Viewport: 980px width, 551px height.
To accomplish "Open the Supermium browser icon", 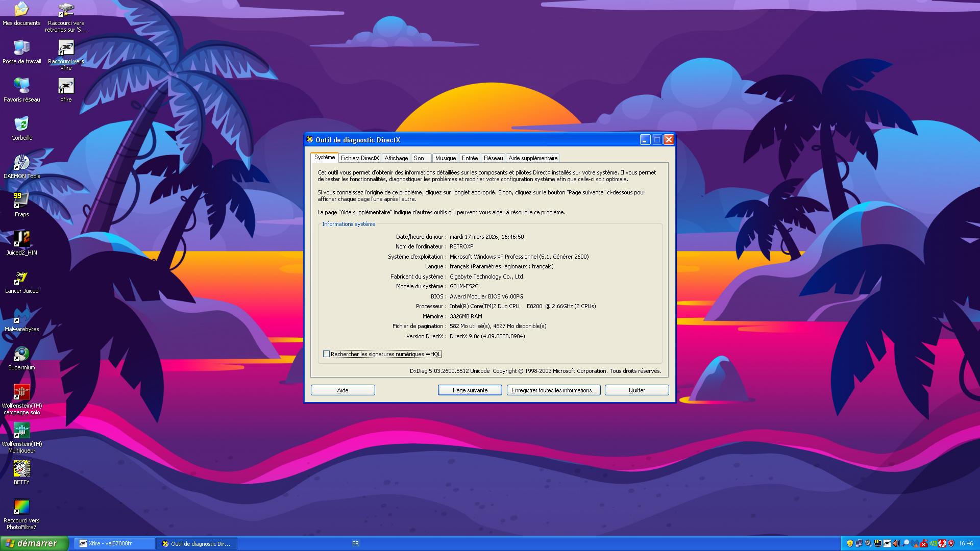I will (x=21, y=355).
